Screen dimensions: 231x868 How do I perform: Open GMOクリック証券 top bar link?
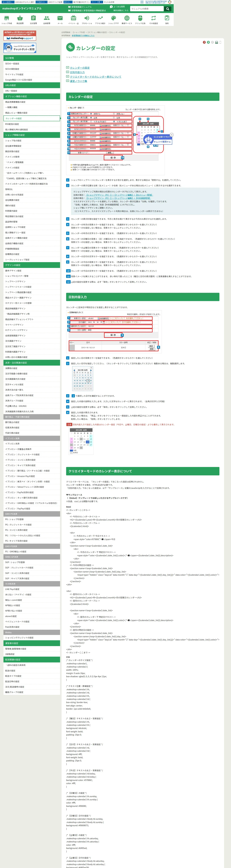click(55, 2)
